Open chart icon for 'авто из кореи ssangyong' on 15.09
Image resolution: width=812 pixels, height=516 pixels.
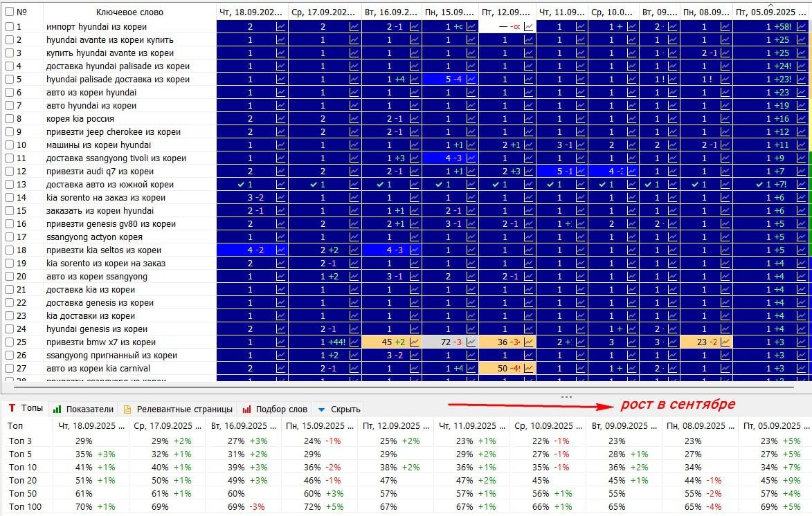471,277
